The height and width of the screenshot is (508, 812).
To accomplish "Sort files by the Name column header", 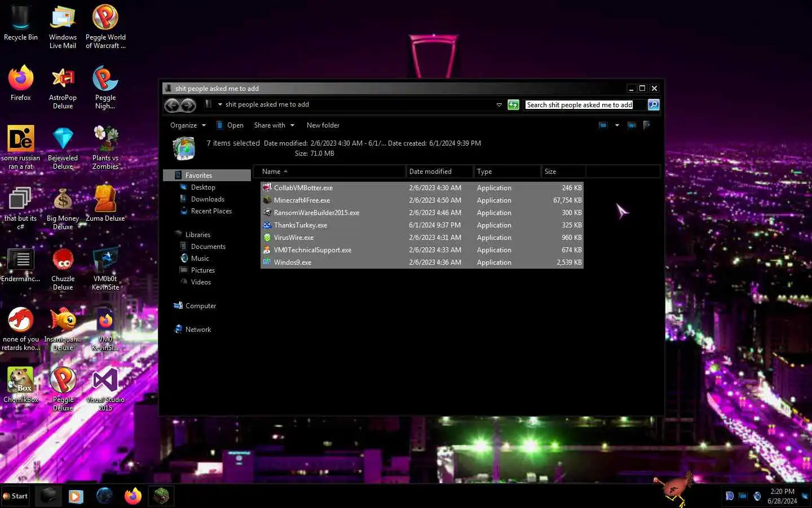I will point(329,172).
